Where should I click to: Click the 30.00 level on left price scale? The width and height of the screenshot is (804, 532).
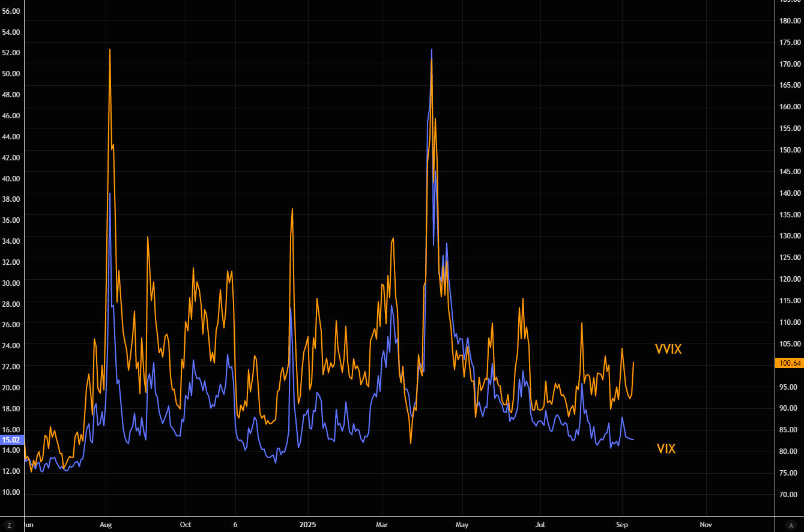[x=11, y=283]
